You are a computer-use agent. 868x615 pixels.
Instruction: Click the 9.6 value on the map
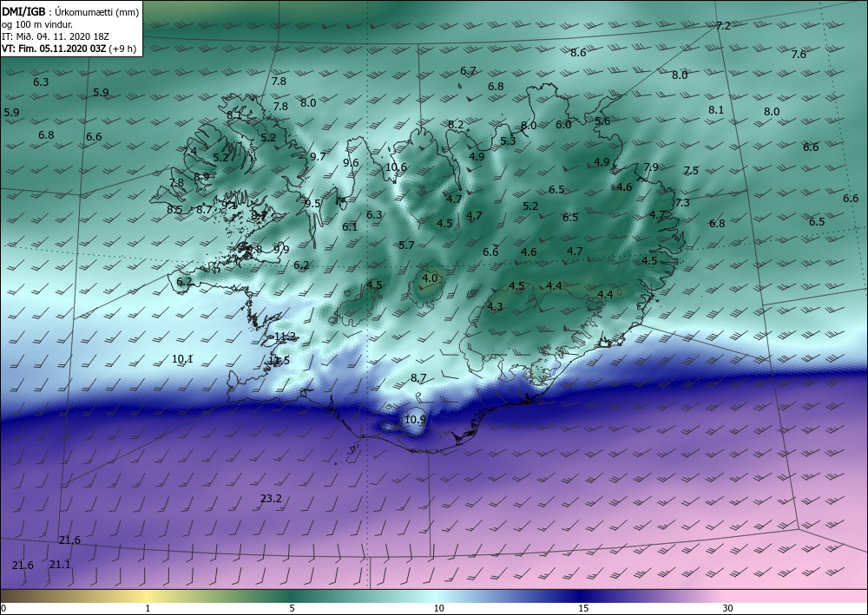[x=351, y=162]
